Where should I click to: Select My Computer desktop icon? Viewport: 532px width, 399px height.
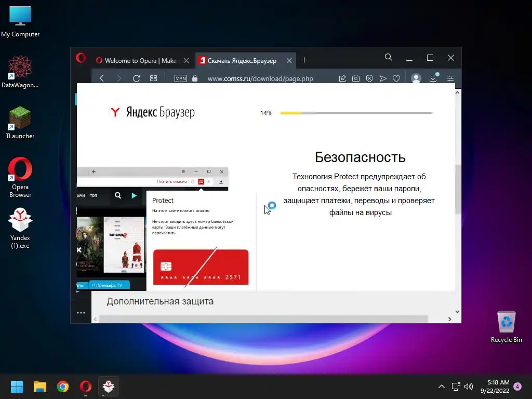(x=20, y=22)
